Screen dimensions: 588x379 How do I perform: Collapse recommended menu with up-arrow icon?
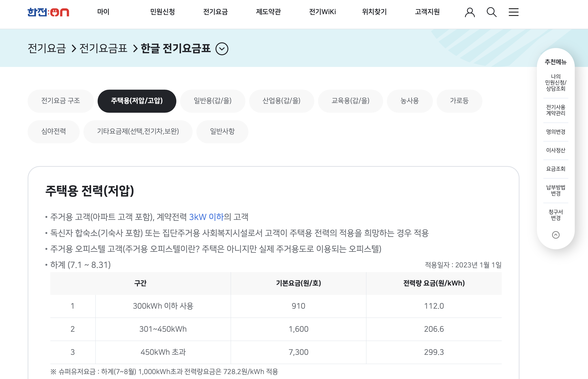tap(555, 235)
